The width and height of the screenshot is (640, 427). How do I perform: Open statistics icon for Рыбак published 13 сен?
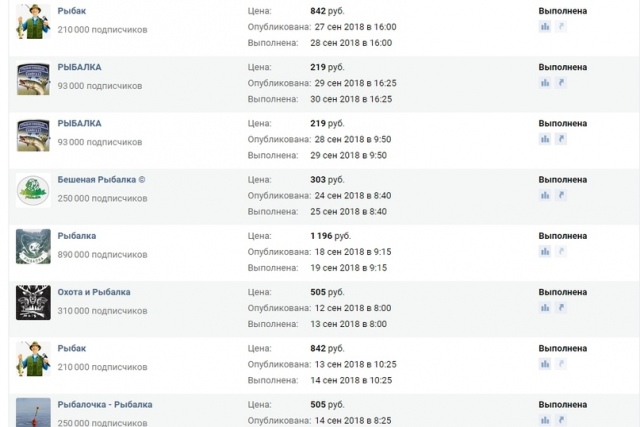click(x=545, y=364)
